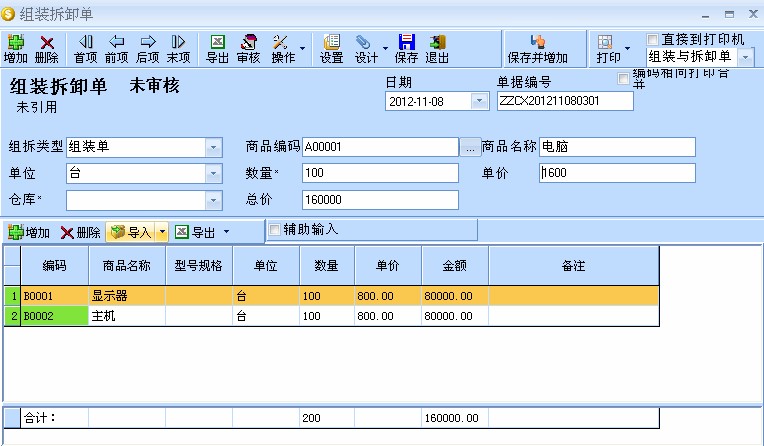This screenshot has height=446, width=764.
Task: Click the 导出 export icon in top toolbar
Action: click(217, 48)
